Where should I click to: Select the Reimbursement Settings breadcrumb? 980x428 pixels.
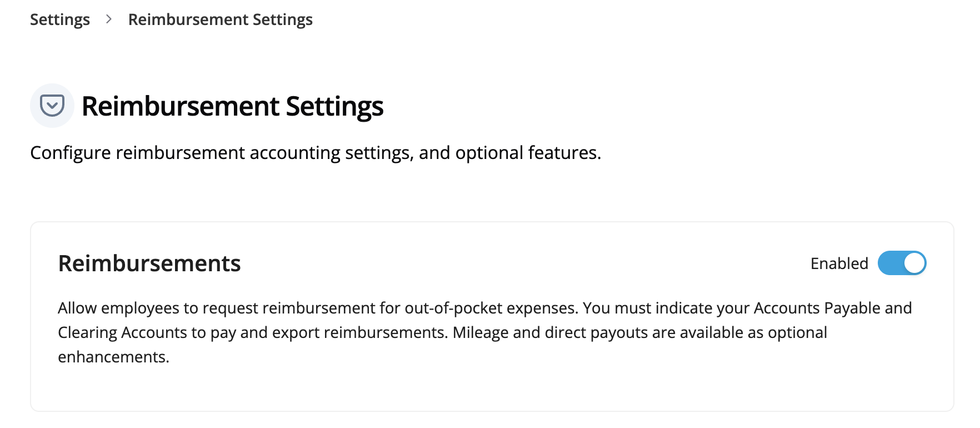coord(220,19)
